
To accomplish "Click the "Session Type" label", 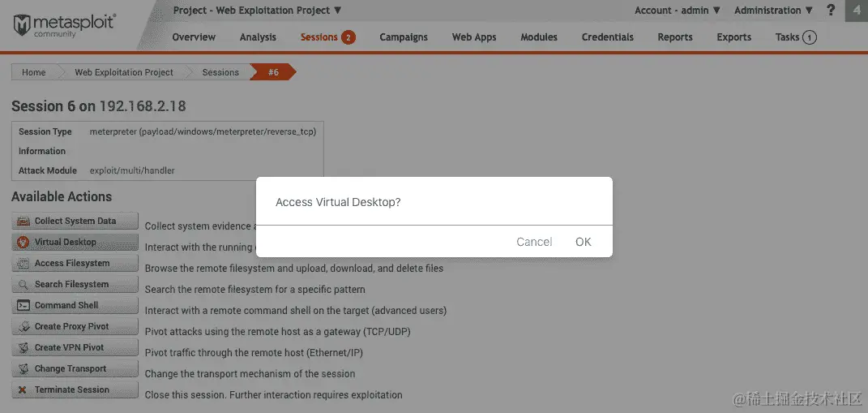I will pyautogui.click(x=45, y=132).
